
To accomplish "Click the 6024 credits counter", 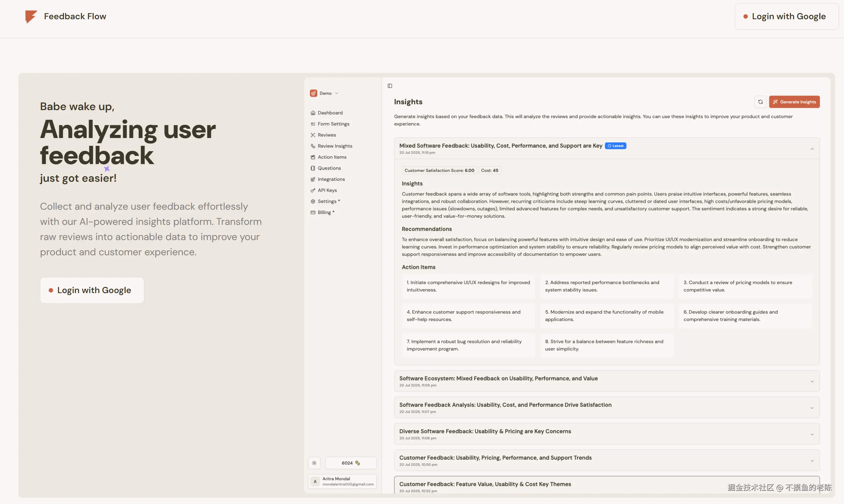I will [351, 463].
